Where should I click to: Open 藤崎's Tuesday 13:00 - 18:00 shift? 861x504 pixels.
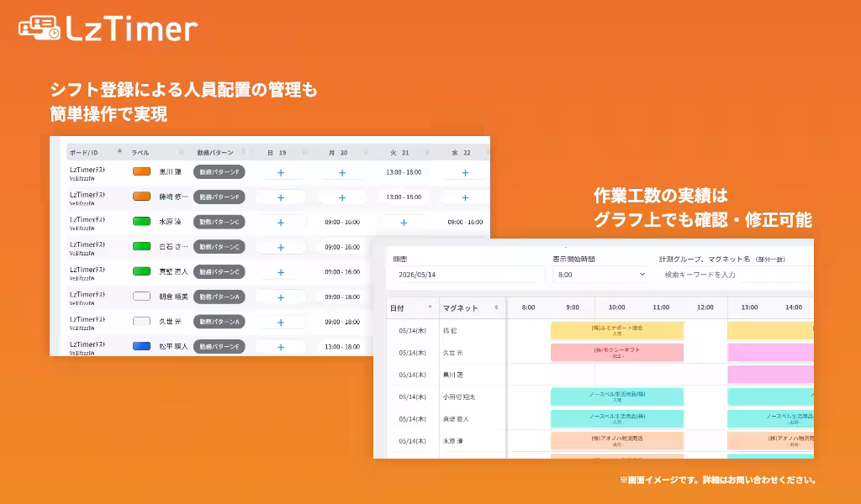[404, 197]
